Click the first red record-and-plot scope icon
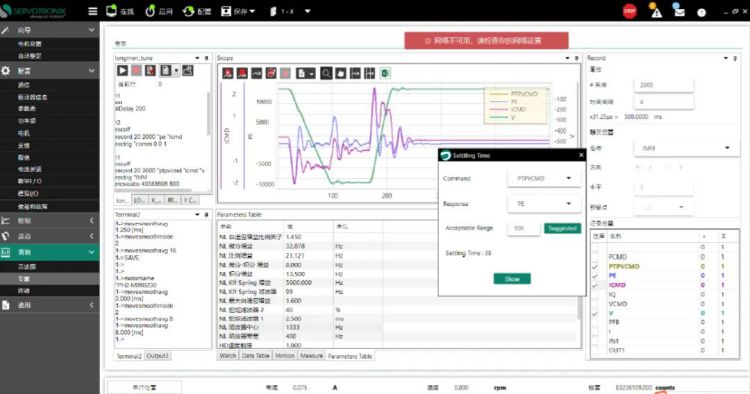Screen dimensions: 750x394 (x=228, y=73)
